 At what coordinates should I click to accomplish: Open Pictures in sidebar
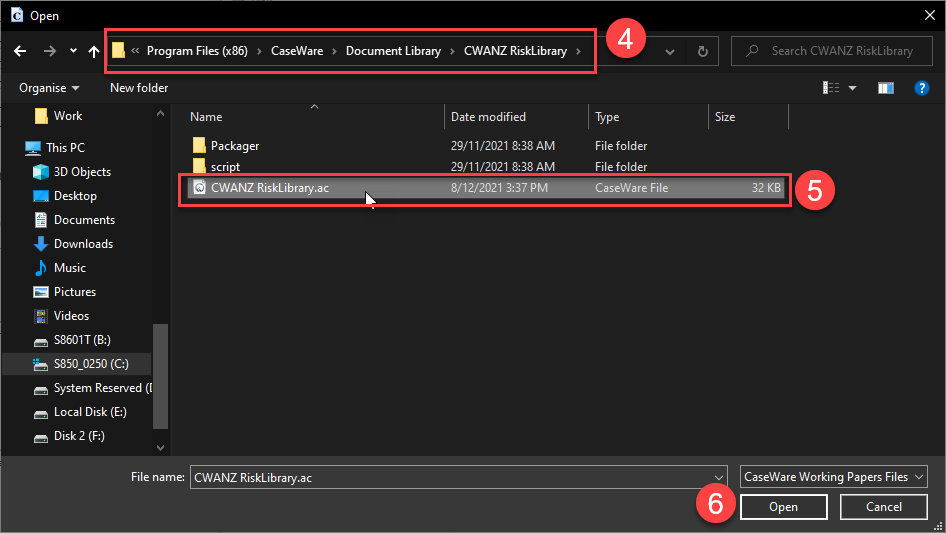pos(65,292)
